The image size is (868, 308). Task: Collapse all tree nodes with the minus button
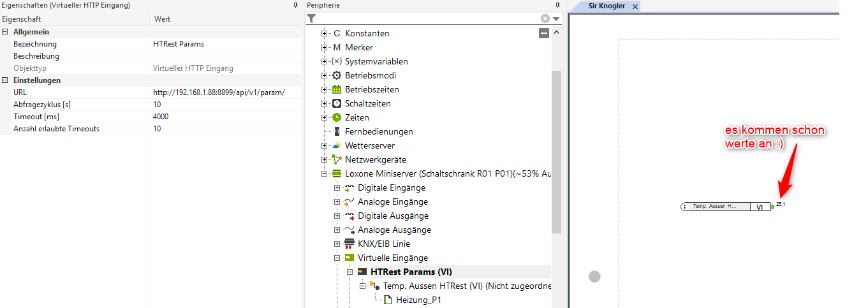[544, 33]
